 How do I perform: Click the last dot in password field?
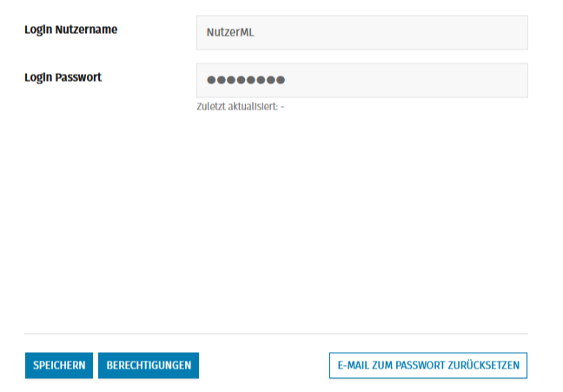pyautogui.click(x=281, y=80)
